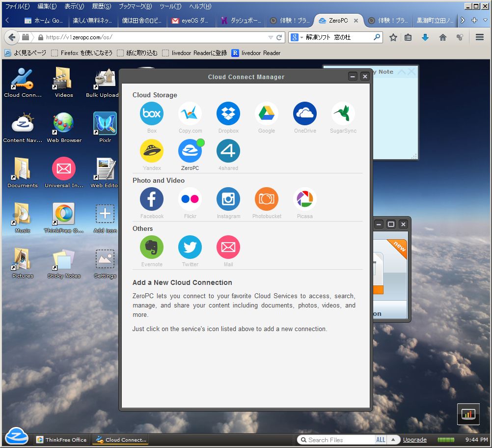The height and width of the screenshot is (448, 492).
Task: Switch to the ホーム: Go... browser tab
Action: pos(44,21)
